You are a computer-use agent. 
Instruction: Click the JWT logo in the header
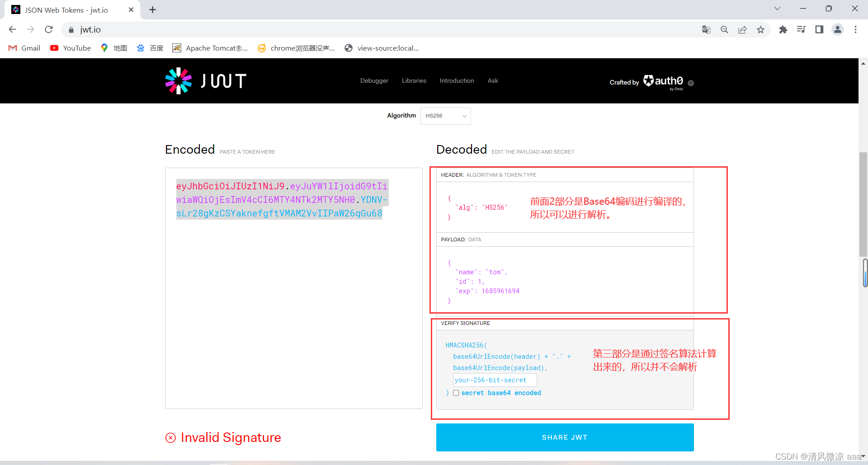206,81
